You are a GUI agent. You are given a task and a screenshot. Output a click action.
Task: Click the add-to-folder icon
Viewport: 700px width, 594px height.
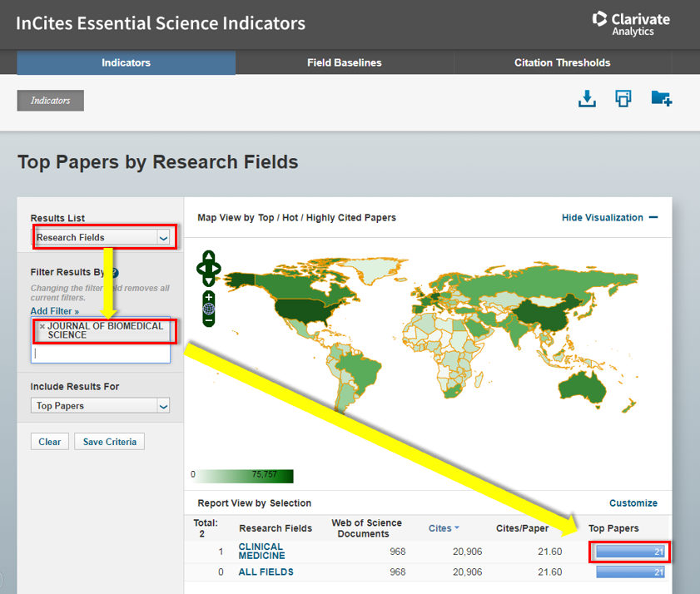(x=661, y=98)
